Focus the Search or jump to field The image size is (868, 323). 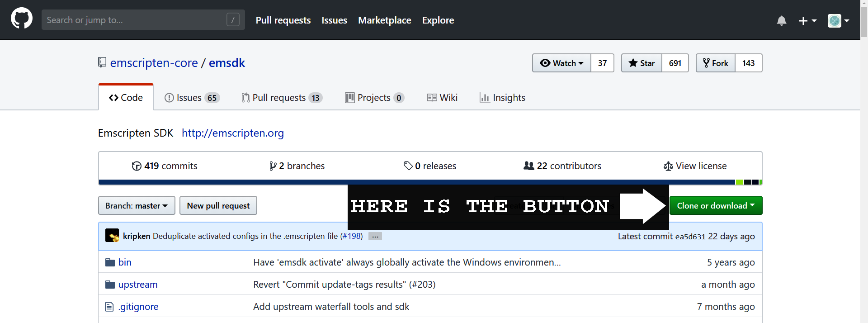136,20
